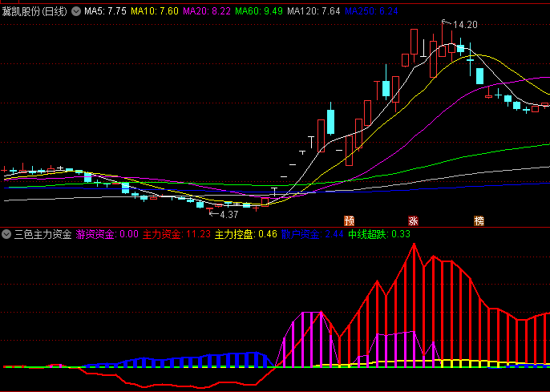Select the 散户资金: 2.44 value

tap(312, 234)
